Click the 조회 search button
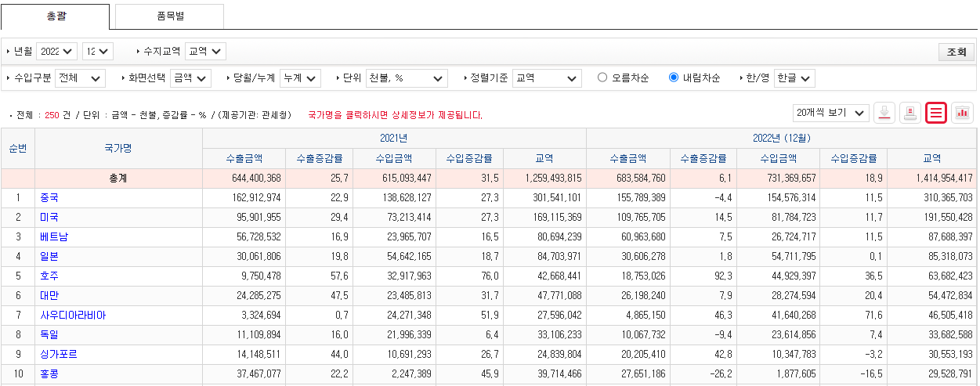The height and width of the screenshot is (386, 980). click(956, 52)
